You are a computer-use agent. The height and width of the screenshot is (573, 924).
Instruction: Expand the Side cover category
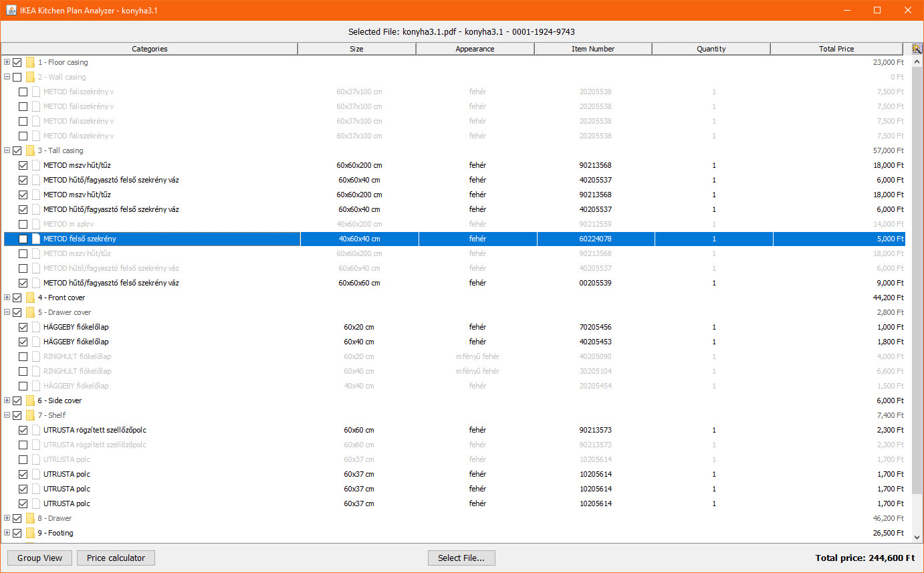(7, 400)
